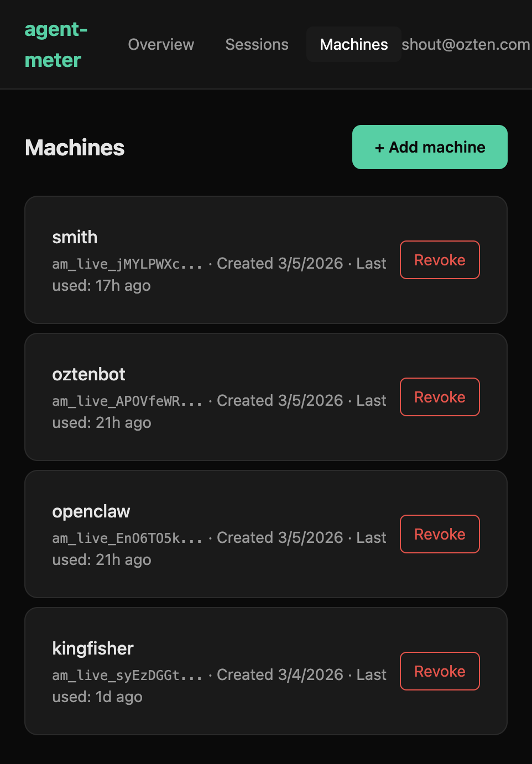Screen dimensions: 532x764
Task: Revoke the smith machine key
Action: (440, 259)
